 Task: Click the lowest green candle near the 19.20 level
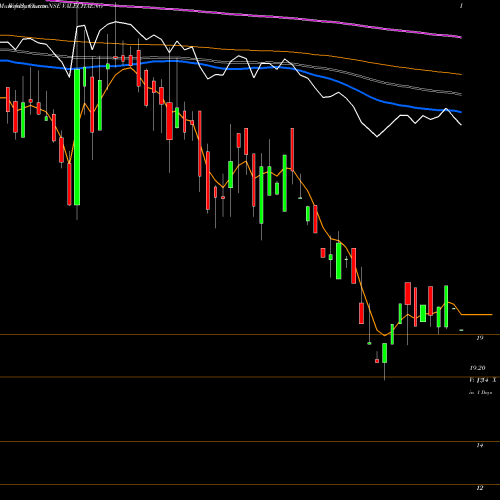pyautogui.click(x=385, y=353)
